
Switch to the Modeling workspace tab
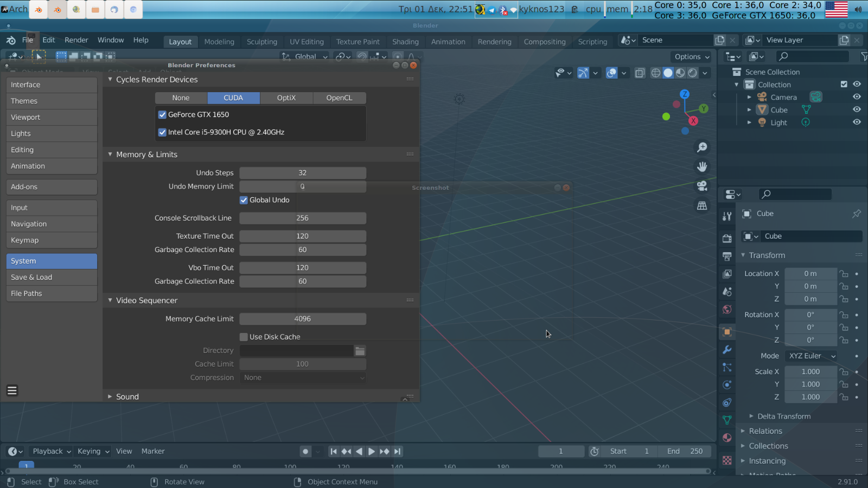point(219,42)
